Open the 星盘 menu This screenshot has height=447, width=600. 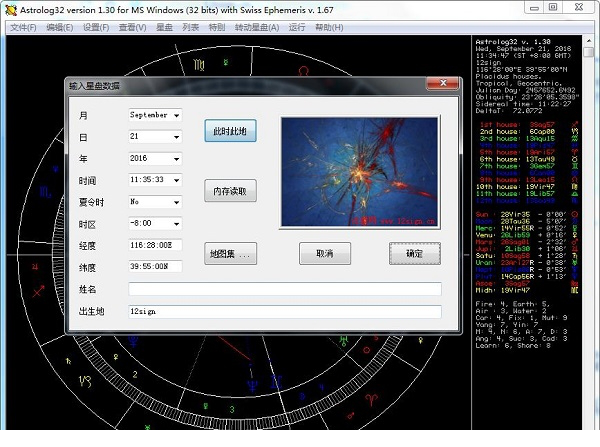pos(164,28)
